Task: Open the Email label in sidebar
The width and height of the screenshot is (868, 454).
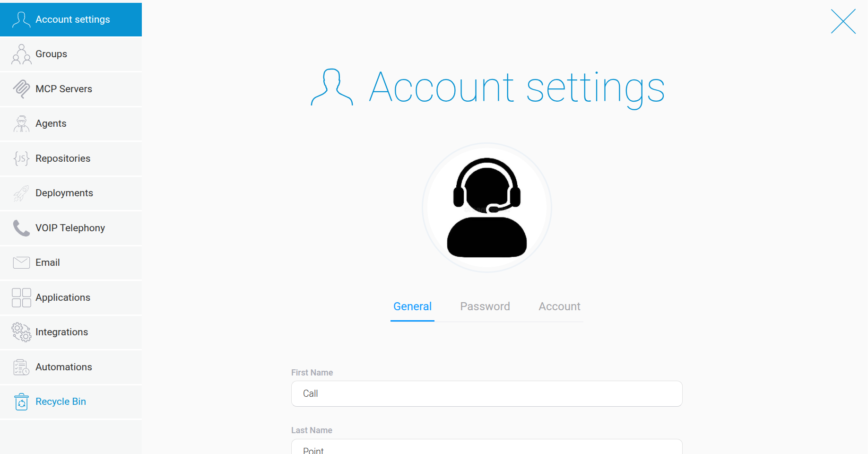Action: (x=48, y=262)
